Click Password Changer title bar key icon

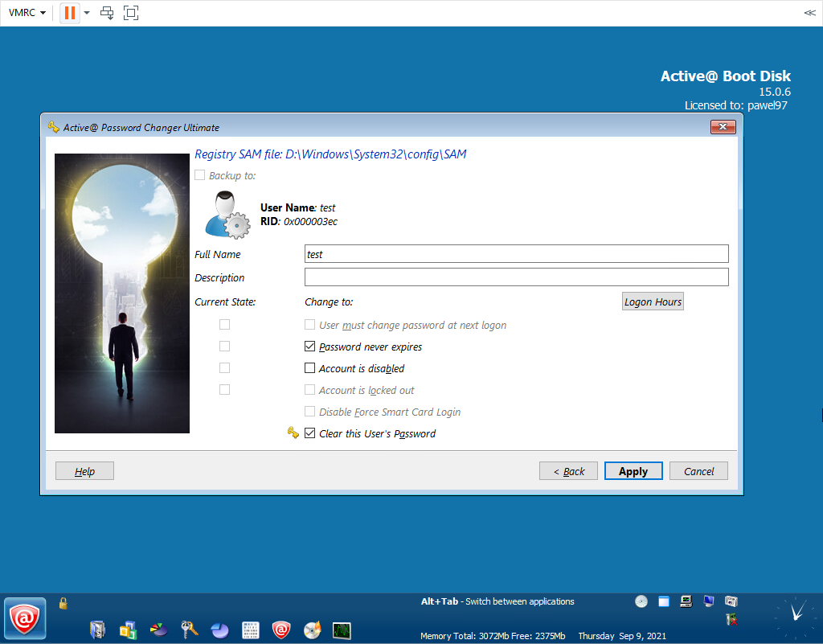click(x=54, y=127)
